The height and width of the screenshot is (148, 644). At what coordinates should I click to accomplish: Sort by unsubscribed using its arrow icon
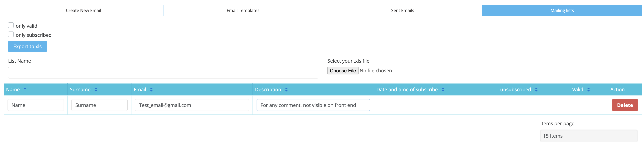[x=536, y=90]
